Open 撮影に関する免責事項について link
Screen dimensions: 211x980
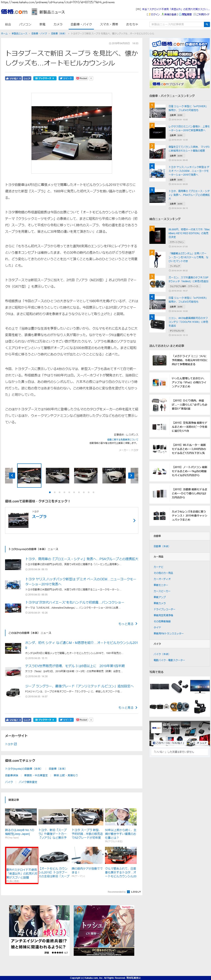point(123,439)
